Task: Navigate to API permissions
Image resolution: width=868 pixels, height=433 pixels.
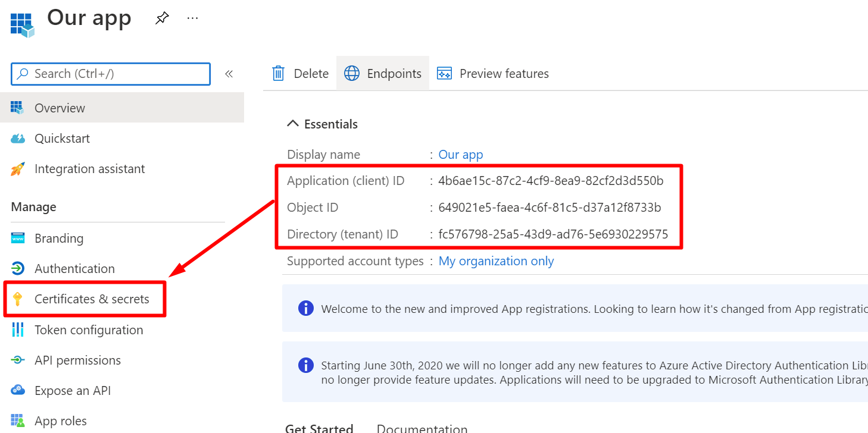Action: point(77,360)
